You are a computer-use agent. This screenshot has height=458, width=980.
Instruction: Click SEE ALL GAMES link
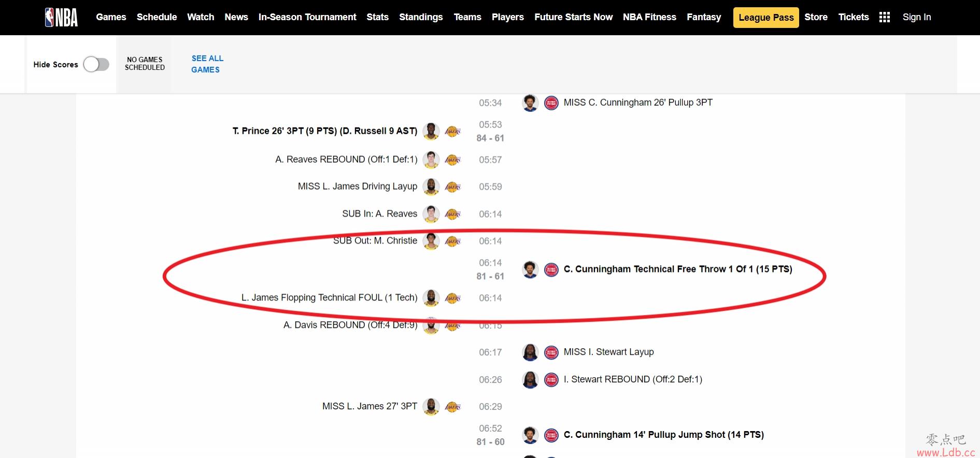point(207,64)
